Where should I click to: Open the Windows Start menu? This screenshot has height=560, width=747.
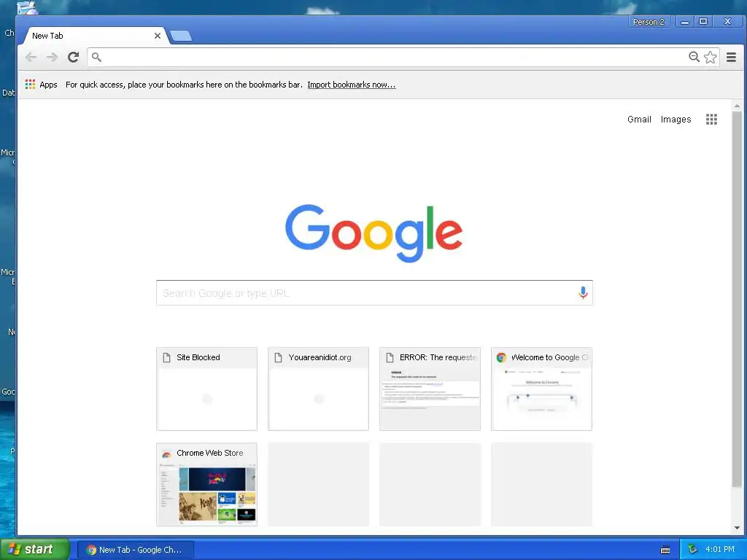pos(35,549)
